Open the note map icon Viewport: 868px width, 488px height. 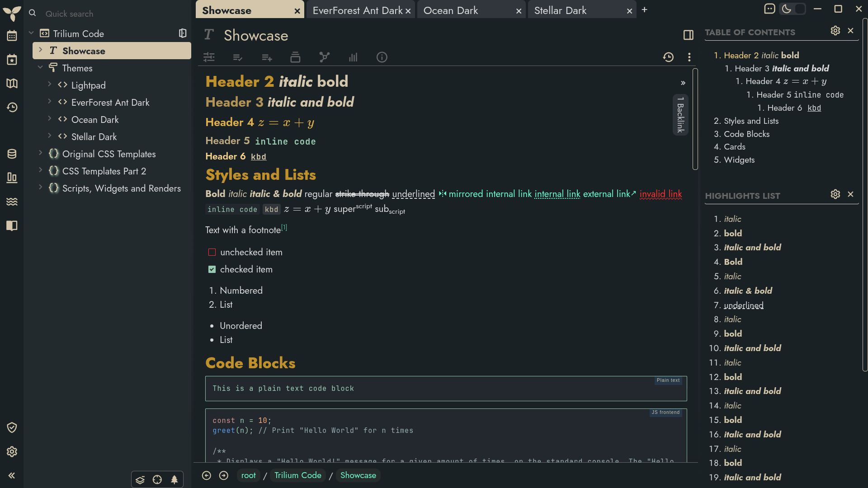[12, 84]
